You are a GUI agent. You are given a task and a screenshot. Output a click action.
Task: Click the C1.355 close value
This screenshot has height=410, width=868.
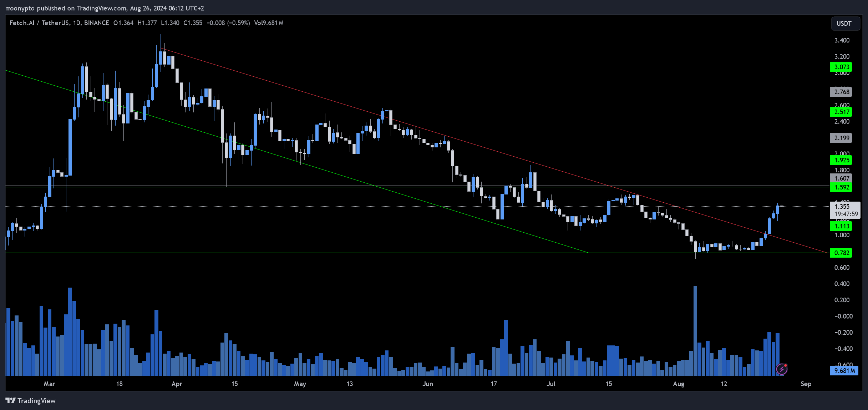(x=193, y=23)
